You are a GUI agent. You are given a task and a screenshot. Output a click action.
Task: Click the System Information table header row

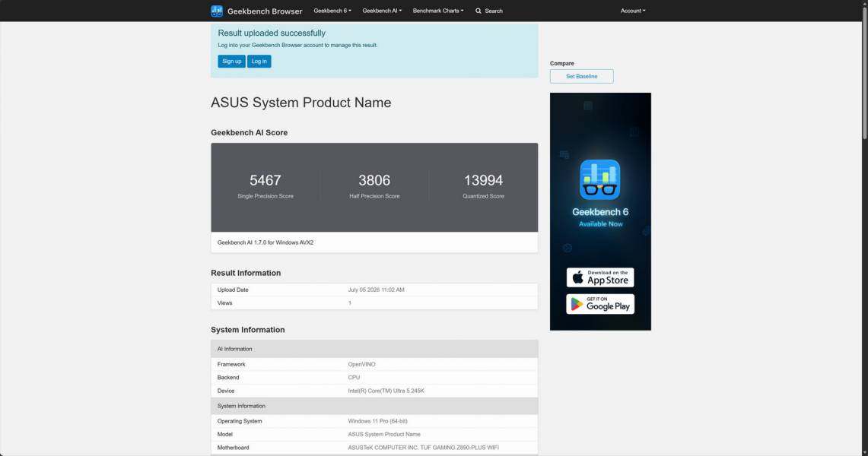[x=374, y=406]
